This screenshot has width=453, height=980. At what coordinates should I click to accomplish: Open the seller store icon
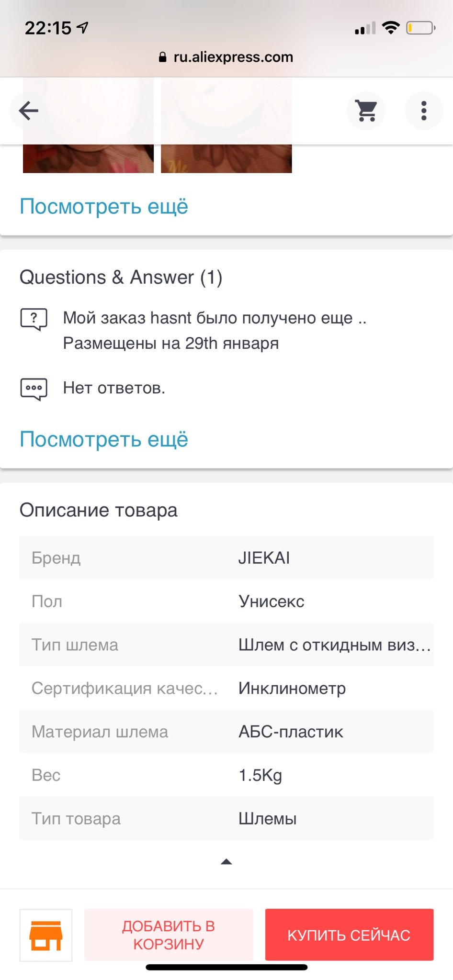pos(46,935)
